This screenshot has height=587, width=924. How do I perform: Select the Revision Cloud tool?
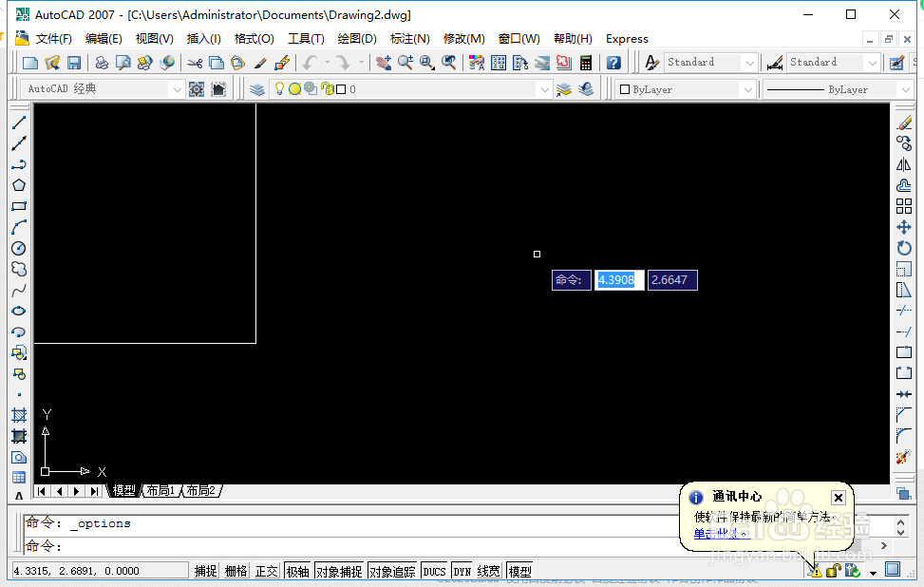[19, 270]
